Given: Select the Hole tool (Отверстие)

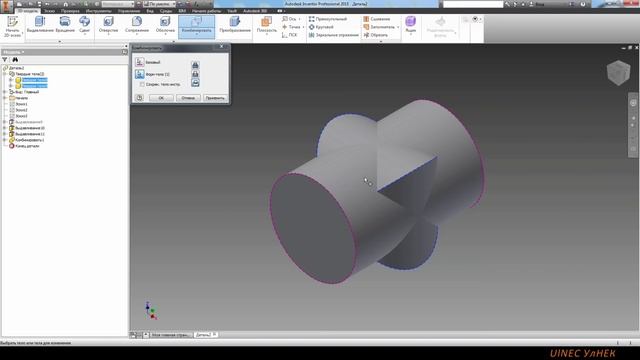Looking at the screenshot, I should coord(108,25).
